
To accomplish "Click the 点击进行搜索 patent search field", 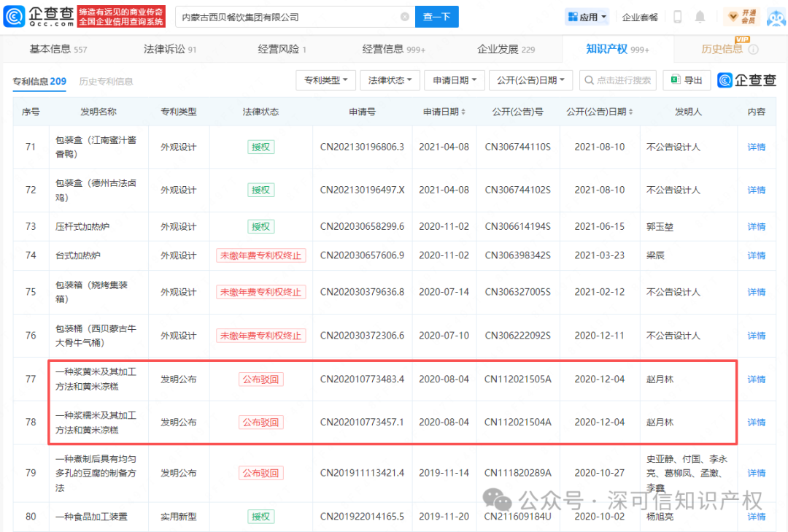I will pyautogui.click(x=618, y=80).
